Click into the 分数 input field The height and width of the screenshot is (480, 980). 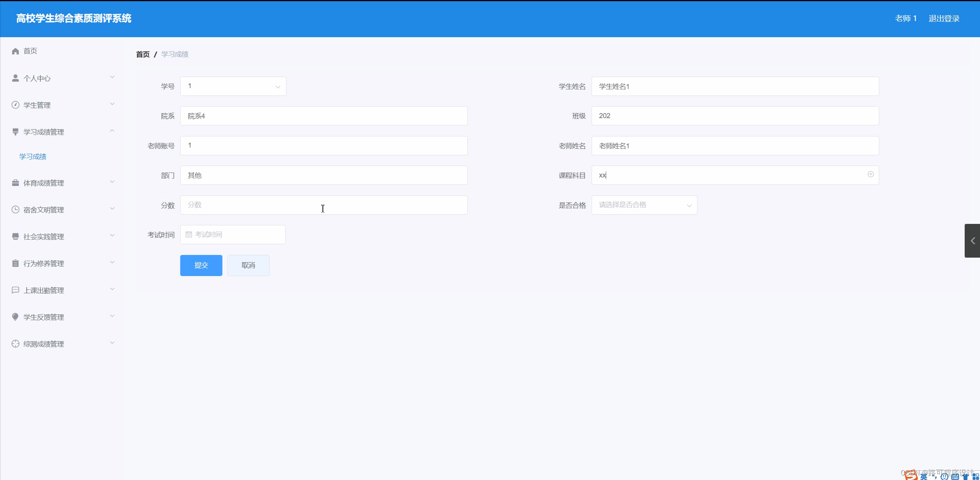click(324, 205)
